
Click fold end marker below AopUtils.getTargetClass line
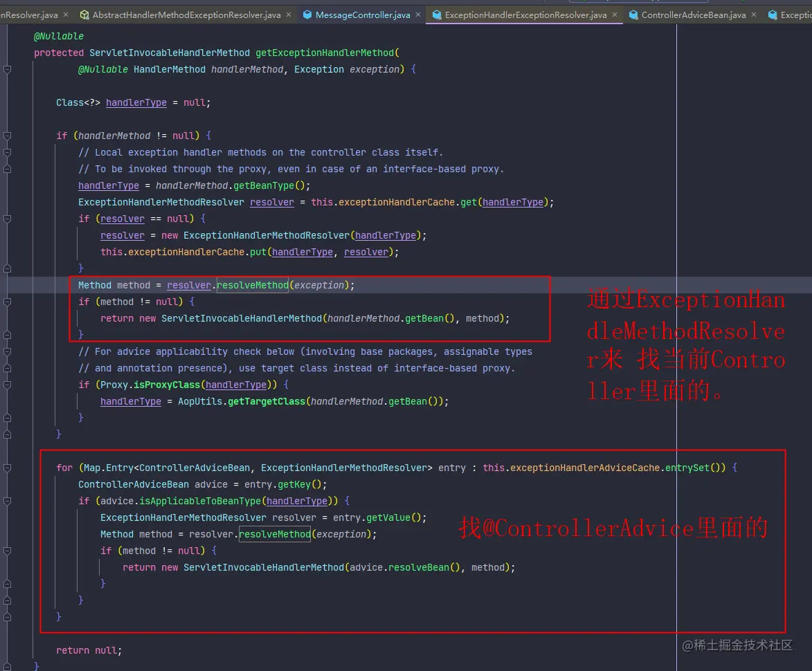coord(7,418)
